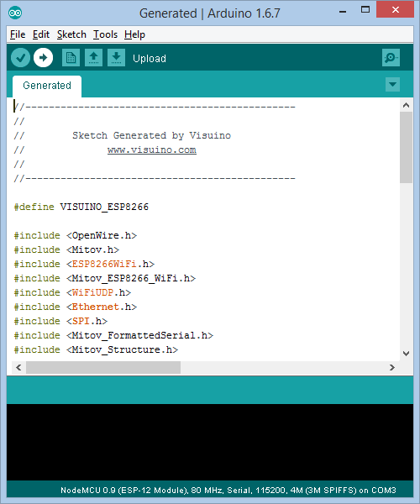Click the Arduino logo in title bar
This screenshot has height=504, width=420.
[x=15, y=13]
